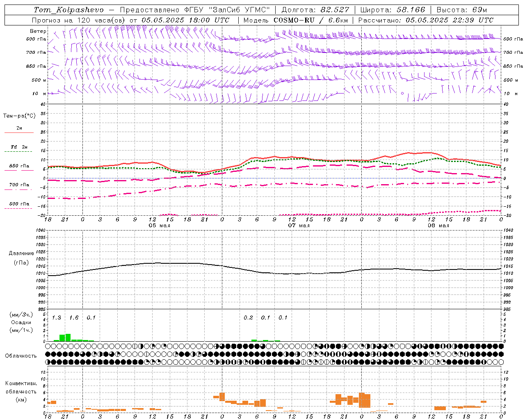Click the Широта: 58.166 latitude value
Image resolution: width=525 pixels, height=420 pixels.
click(x=393, y=9)
